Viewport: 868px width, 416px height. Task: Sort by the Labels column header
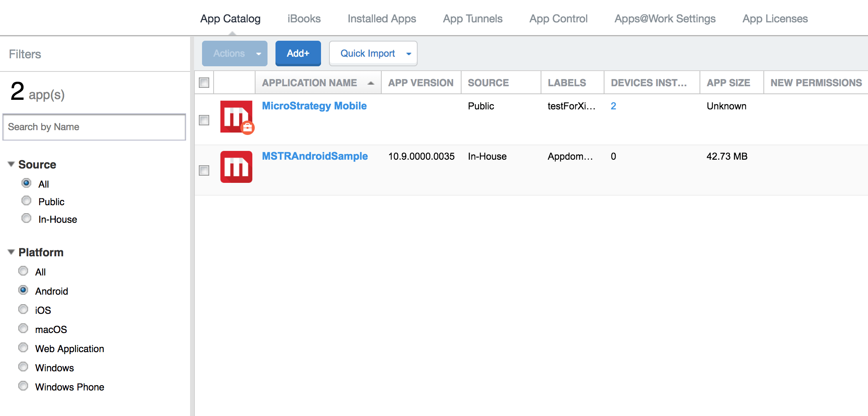point(572,83)
